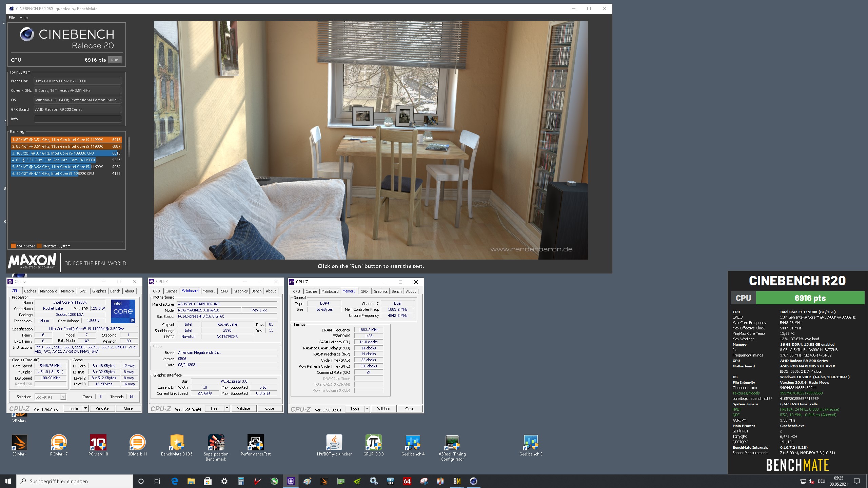
Task: Open the HWBOT y-cruncher desktop icon
Action: point(334,445)
